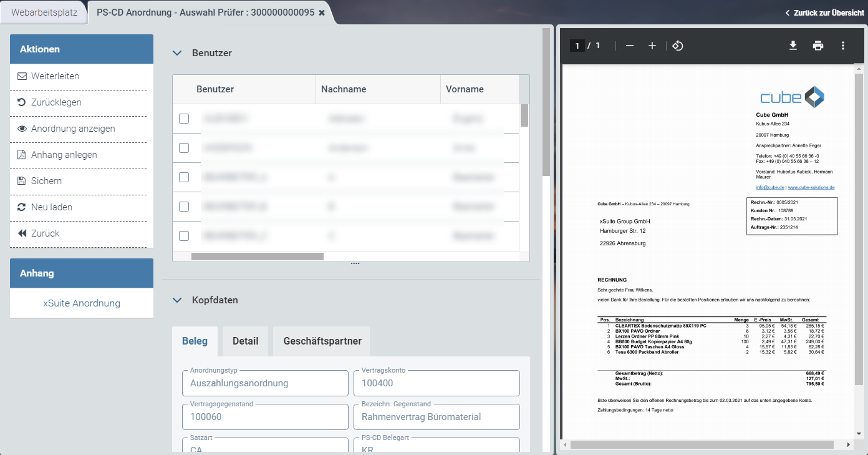Open the Geschäftspartner tab

pos(321,341)
